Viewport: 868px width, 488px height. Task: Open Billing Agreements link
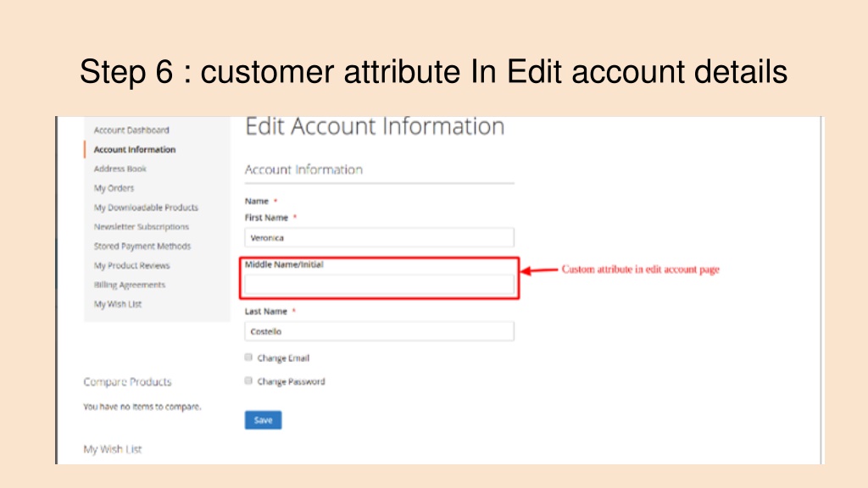pos(130,285)
